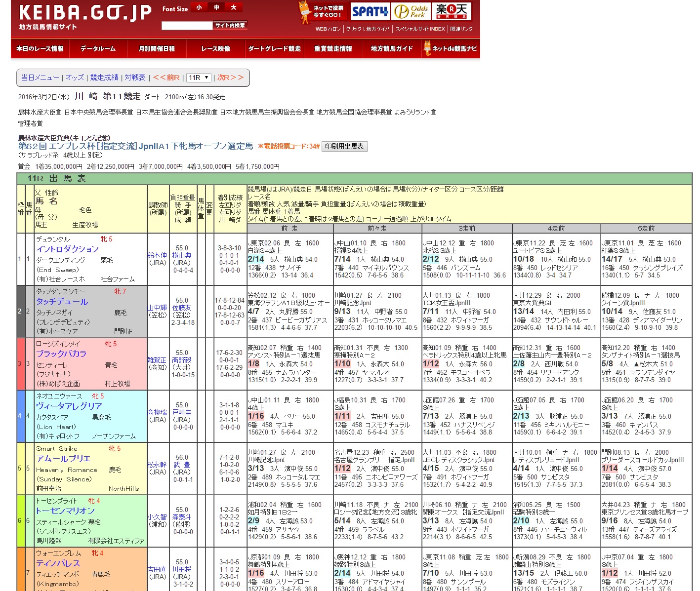Click the 5走前 column header
The image size is (700, 591).
coord(646,228)
